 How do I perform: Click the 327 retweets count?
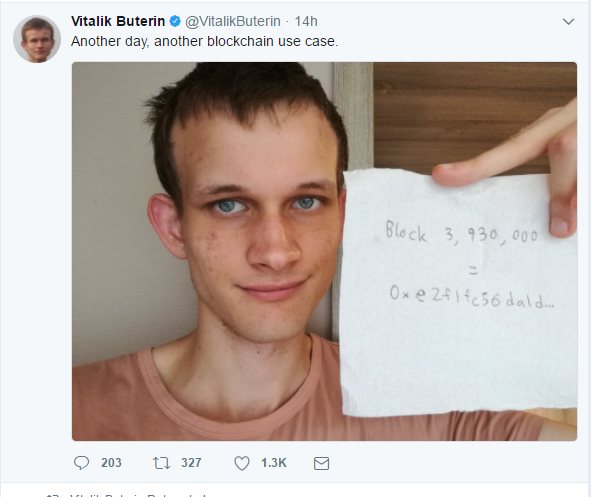[x=191, y=463]
